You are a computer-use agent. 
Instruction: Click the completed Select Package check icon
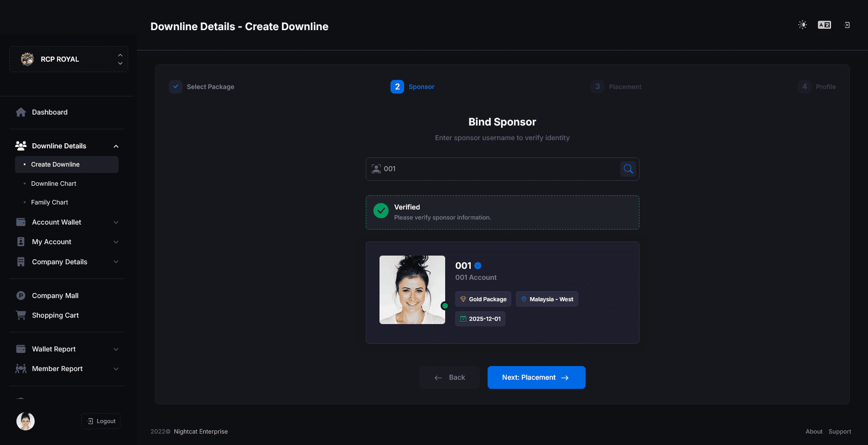click(x=176, y=87)
